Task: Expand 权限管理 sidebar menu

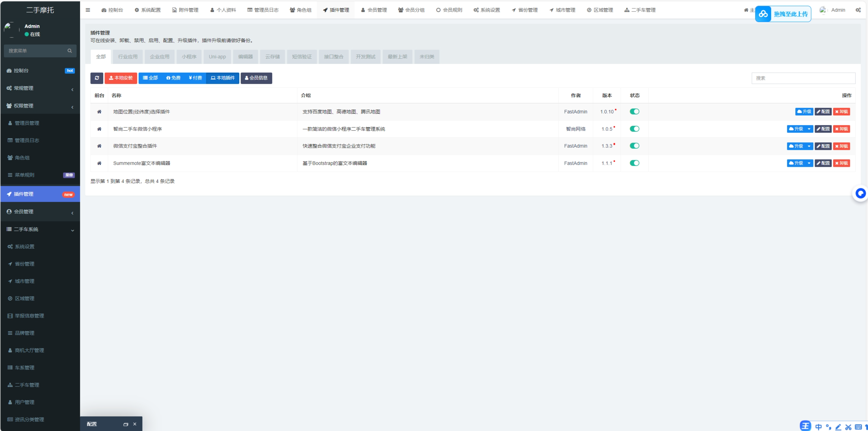Action: [x=40, y=106]
